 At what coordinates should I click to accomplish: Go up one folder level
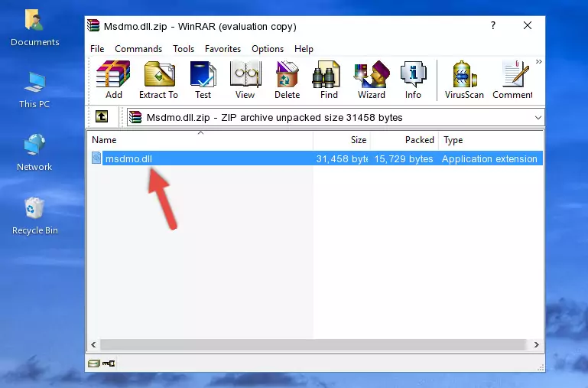(102, 116)
